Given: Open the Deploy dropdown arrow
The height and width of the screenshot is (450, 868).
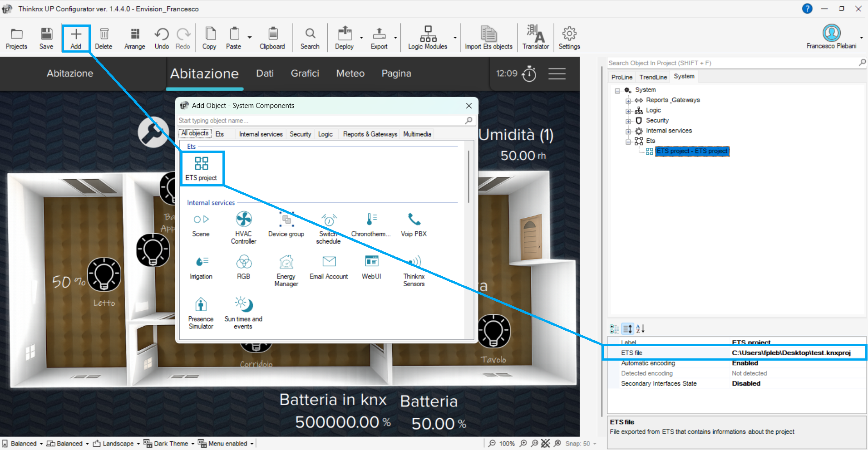Looking at the screenshot, I should pos(361,38).
